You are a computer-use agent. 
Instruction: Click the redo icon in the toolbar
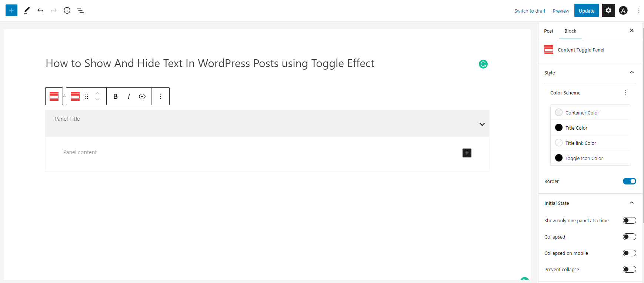53,10
